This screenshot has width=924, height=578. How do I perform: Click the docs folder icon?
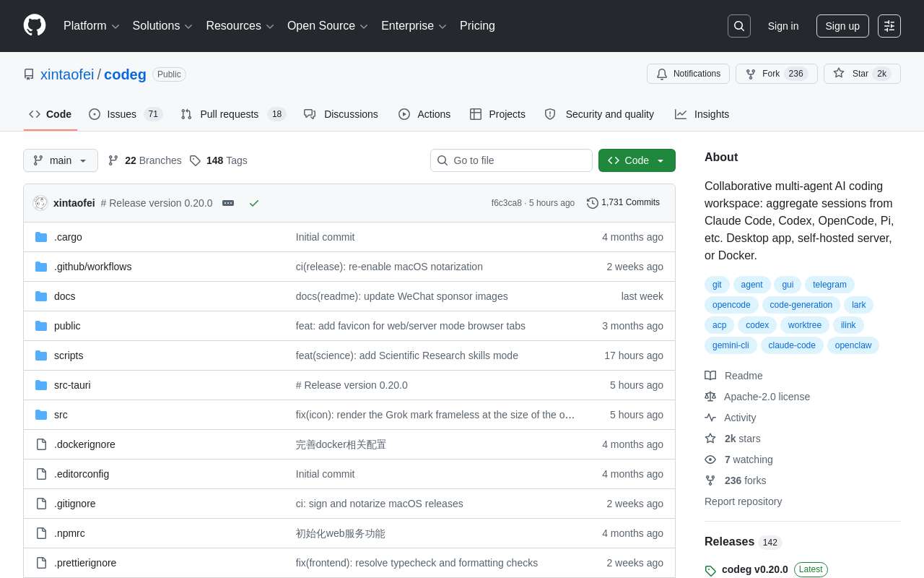41,296
